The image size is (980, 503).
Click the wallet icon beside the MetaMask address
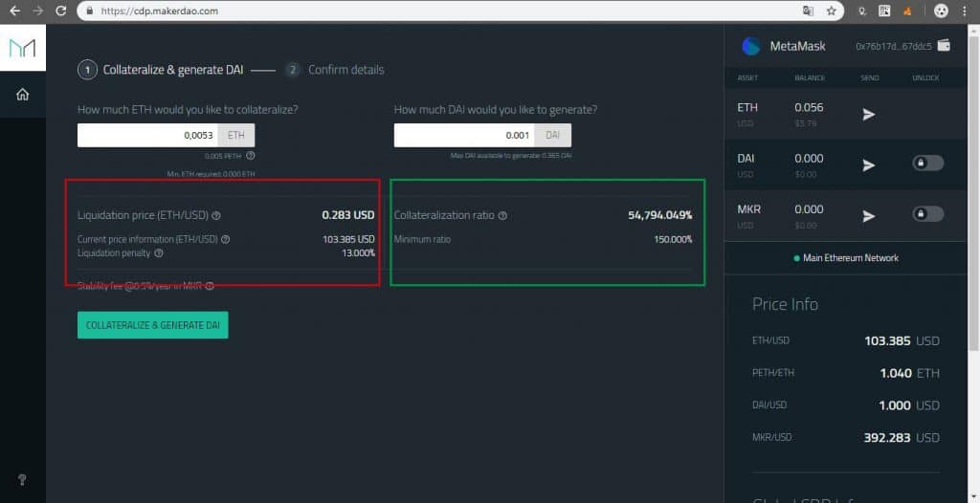(x=944, y=45)
